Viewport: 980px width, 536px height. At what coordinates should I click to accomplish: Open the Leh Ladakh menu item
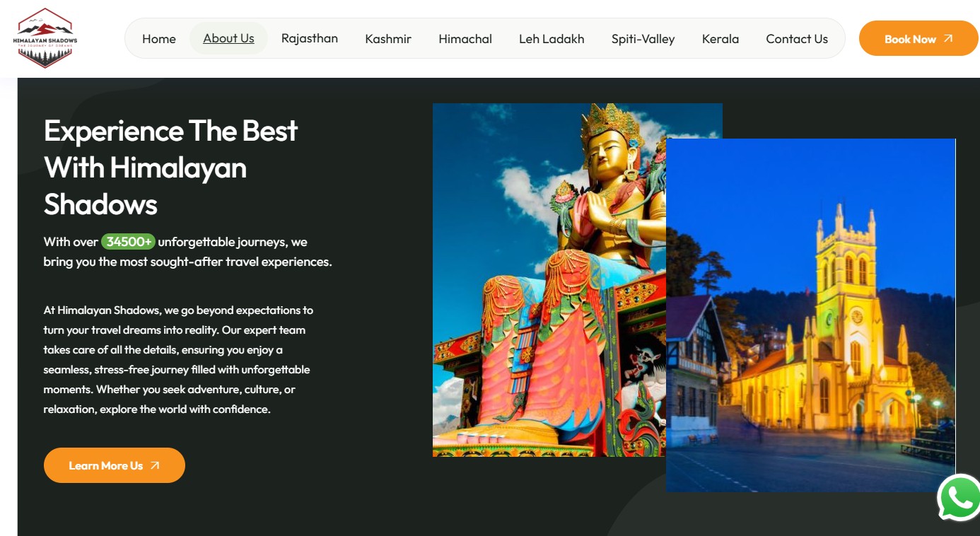point(552,39)
